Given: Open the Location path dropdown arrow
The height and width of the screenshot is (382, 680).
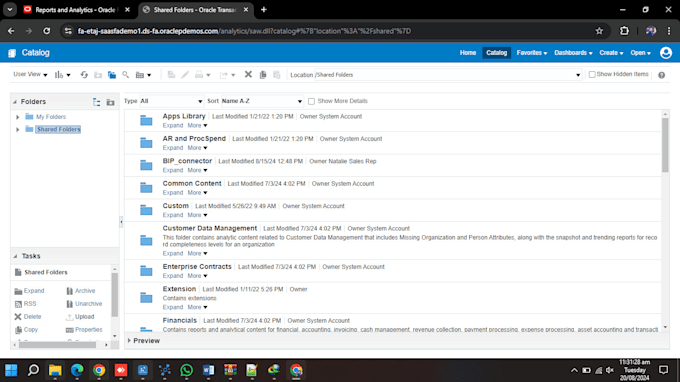Looking at the screenshot, I should coord(578,75).
